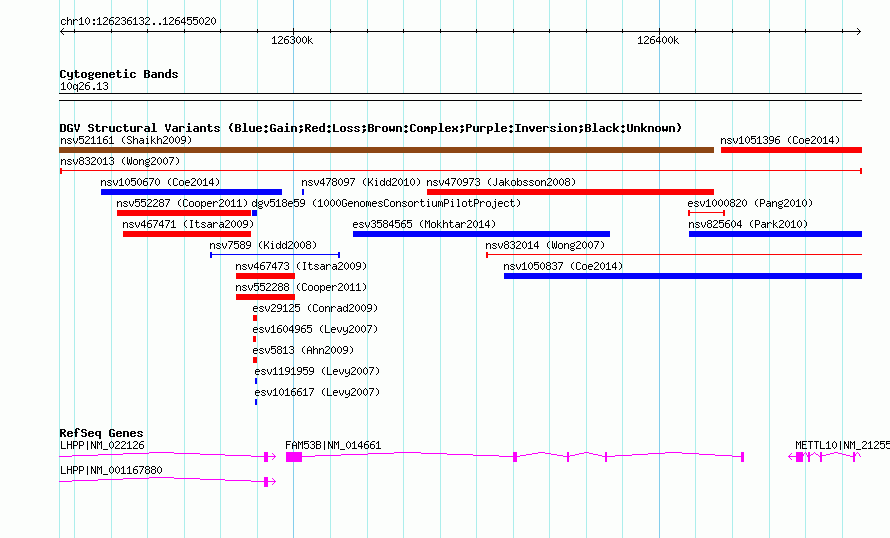Select the nsv552287 (Cooper2011) red bar

point(184,213)
